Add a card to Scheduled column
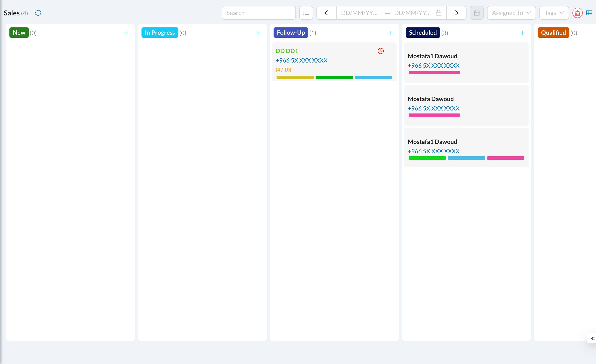596x364 pixels. pyautogui.click(x=522, y=33)
